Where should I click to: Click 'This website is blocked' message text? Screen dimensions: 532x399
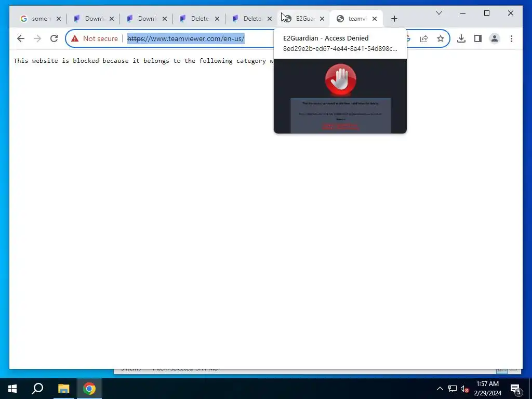point(143,61)
